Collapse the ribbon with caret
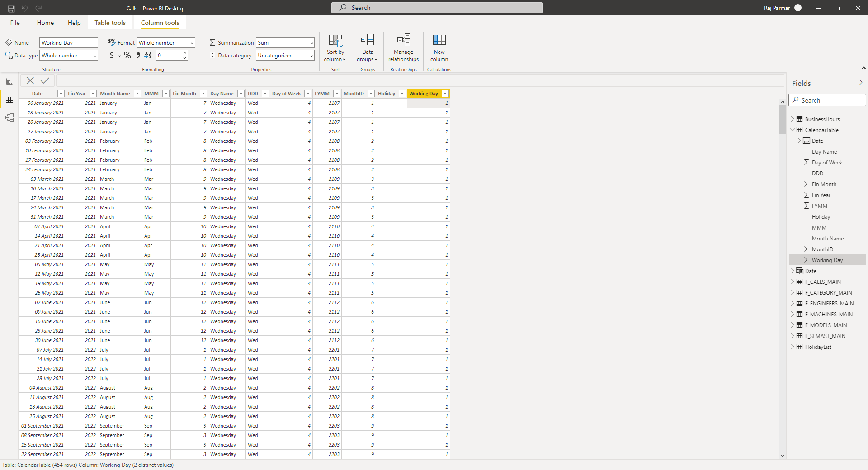 pyautogui.click(x=863, y=68)
